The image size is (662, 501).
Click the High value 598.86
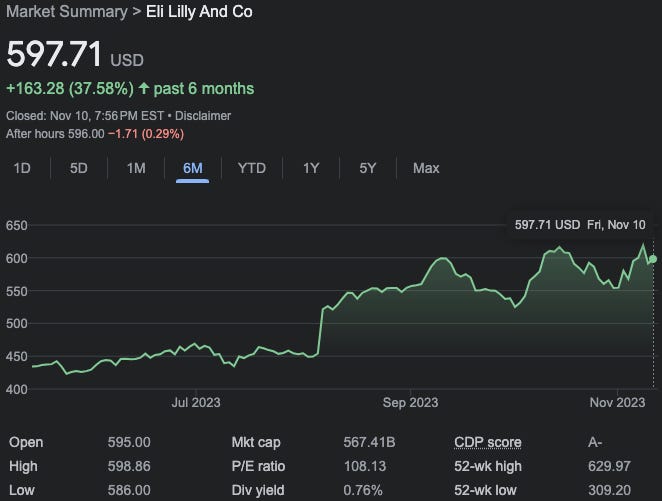[129, 466]
